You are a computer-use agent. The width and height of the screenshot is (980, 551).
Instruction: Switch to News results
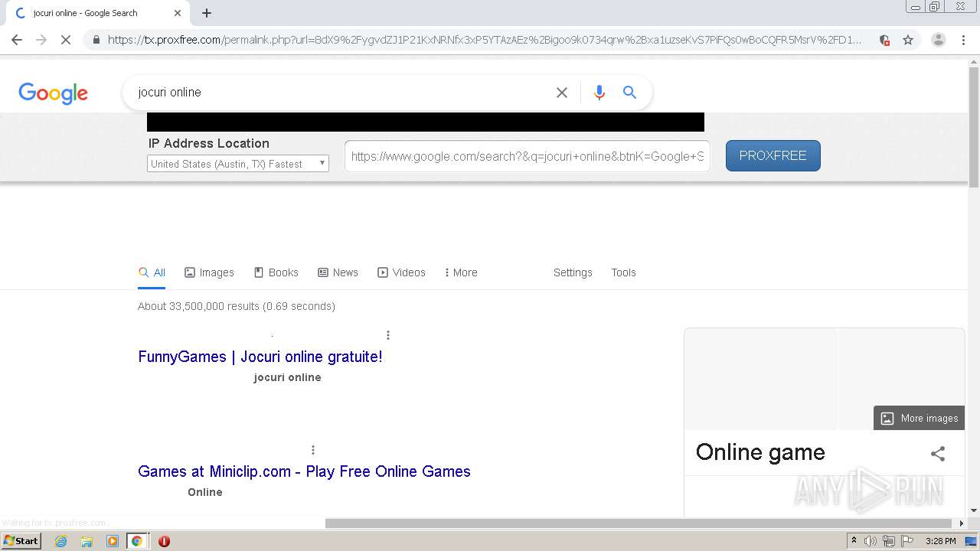[x=338, y=272]
